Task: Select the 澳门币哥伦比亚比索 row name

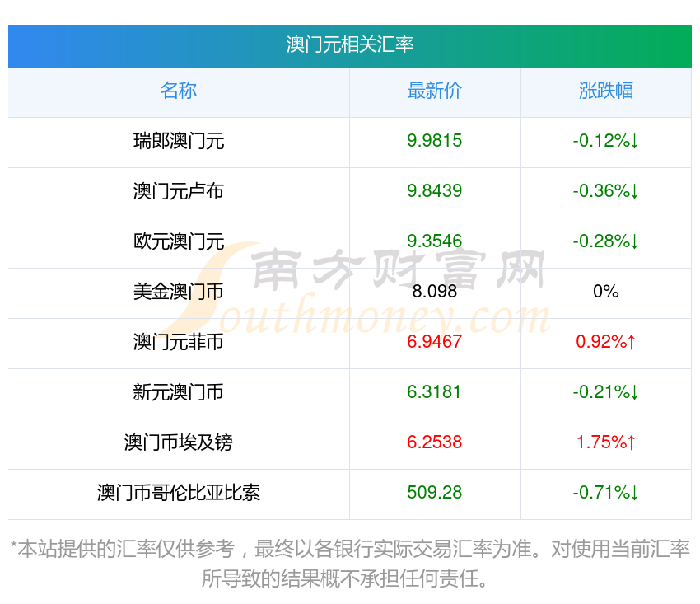Action: [179, 493]
